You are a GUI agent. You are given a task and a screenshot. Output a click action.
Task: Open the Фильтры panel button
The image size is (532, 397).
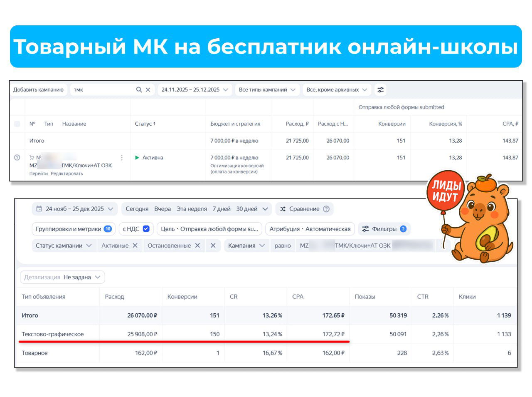384,229
